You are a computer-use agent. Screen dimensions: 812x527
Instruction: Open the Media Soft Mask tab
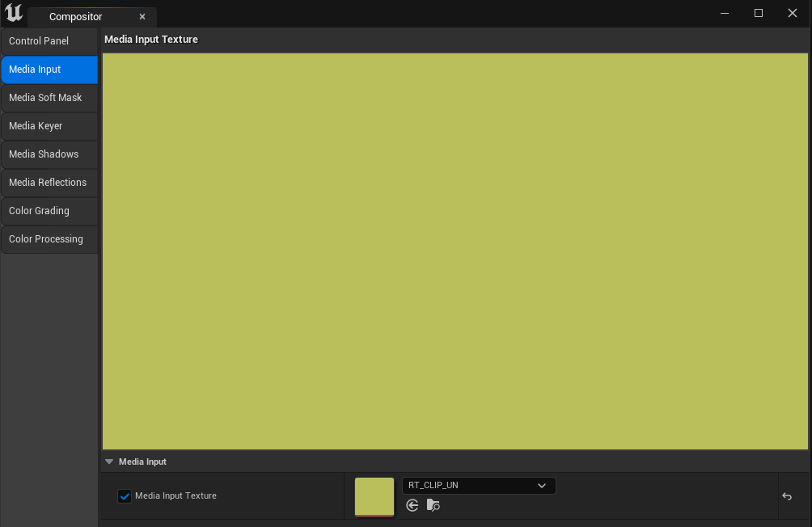point(49,98)
